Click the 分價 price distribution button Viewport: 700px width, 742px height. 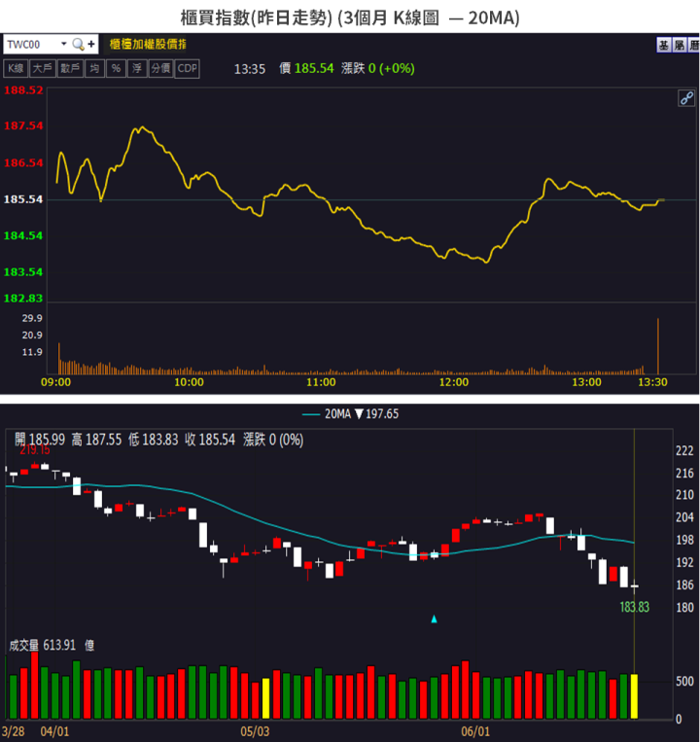158,68
